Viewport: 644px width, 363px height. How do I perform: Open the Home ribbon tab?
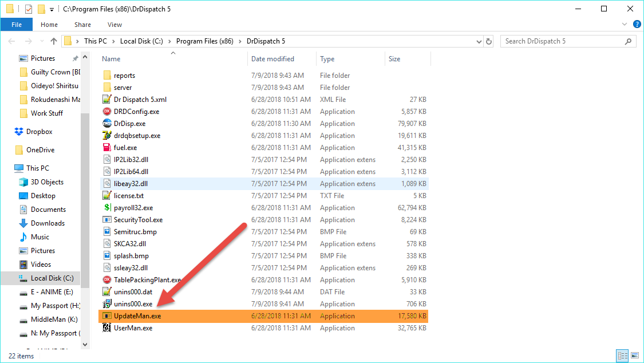49,25
